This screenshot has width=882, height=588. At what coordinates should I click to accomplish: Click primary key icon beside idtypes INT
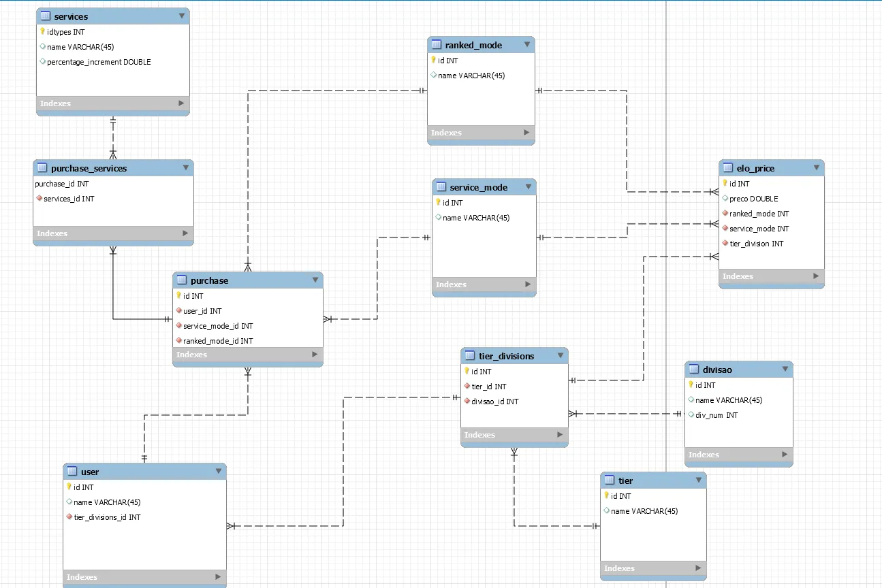tap(42, 31)
